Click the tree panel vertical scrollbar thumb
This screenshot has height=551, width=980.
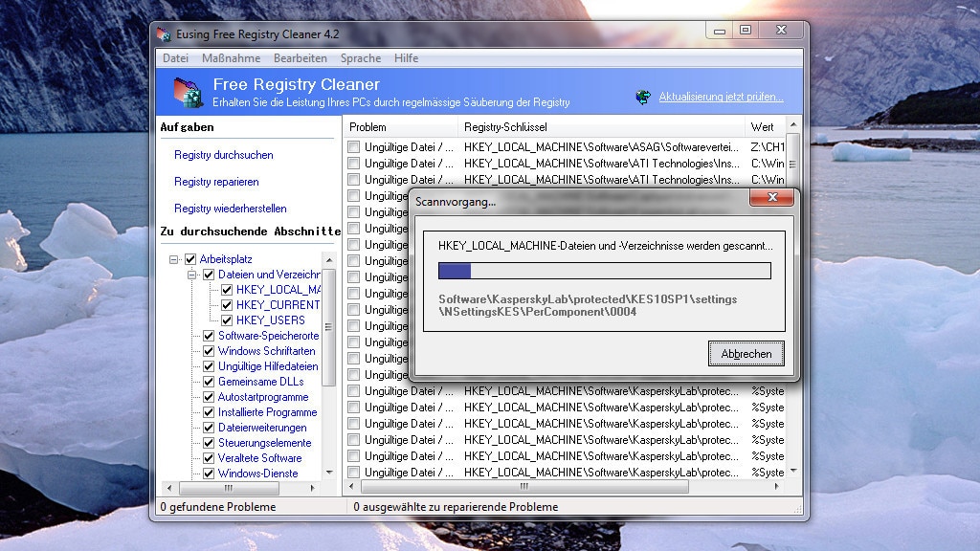pos(329,327)
